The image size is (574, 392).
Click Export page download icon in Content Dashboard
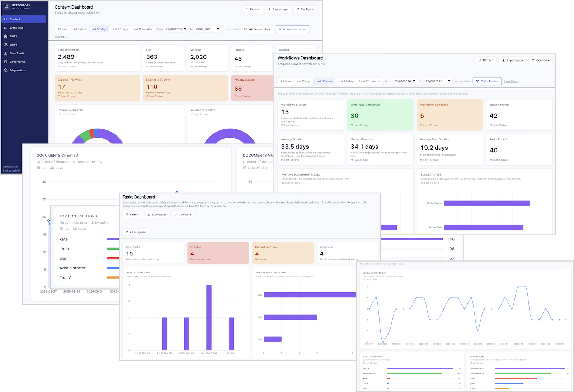[270, 9]
